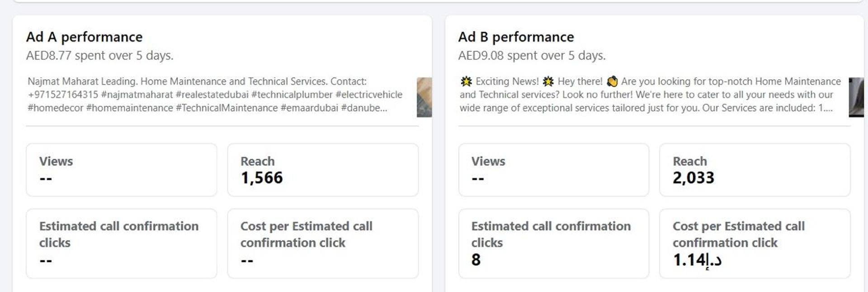Screen dimensions: 868x292
Task: Open the Exciting News ad description text
Action: click(x=650, y=95)
